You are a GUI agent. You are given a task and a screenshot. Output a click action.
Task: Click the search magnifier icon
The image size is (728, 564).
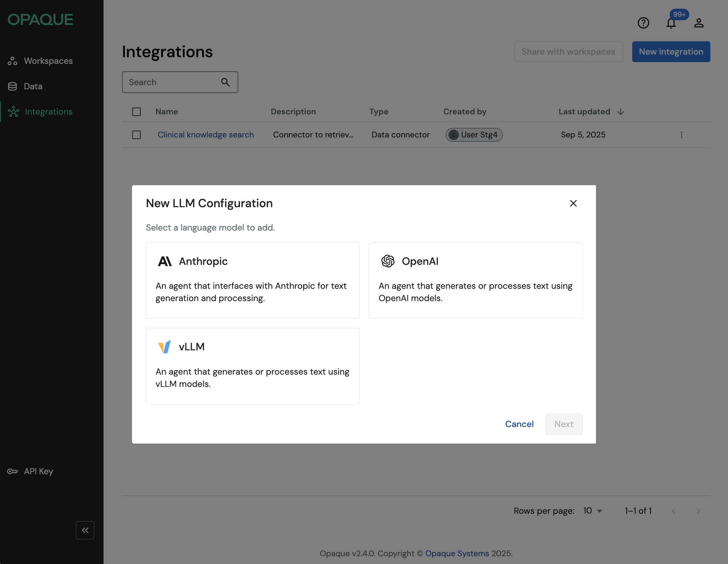click(225, 82)
